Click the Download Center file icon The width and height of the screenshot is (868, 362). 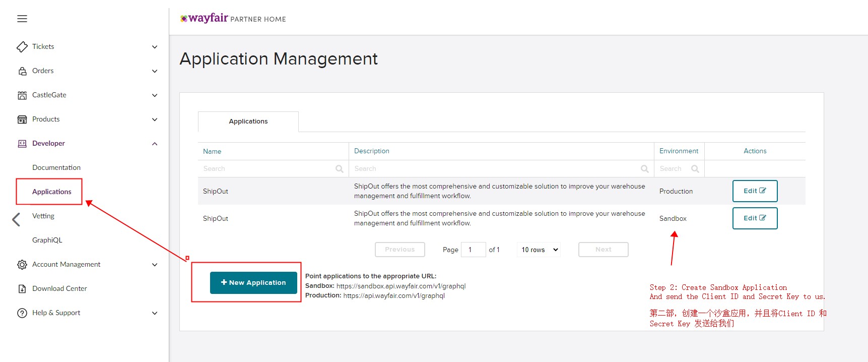[22, 288]
